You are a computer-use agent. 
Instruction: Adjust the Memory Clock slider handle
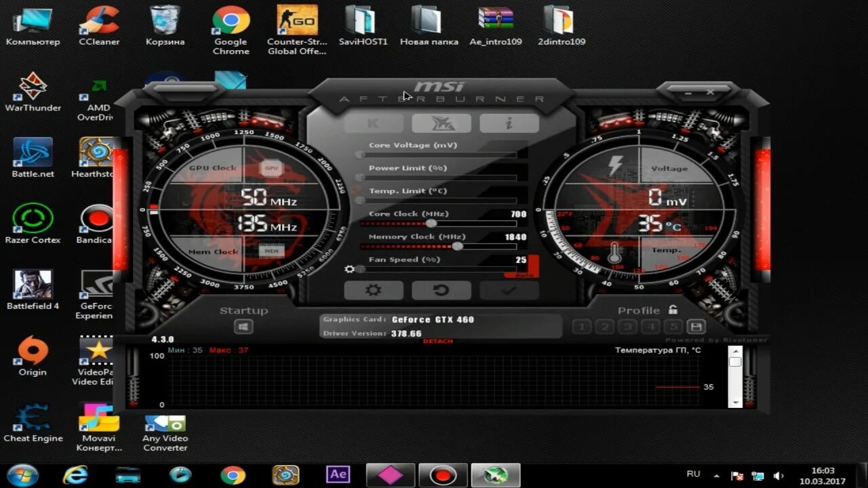(x=458, y=246)
